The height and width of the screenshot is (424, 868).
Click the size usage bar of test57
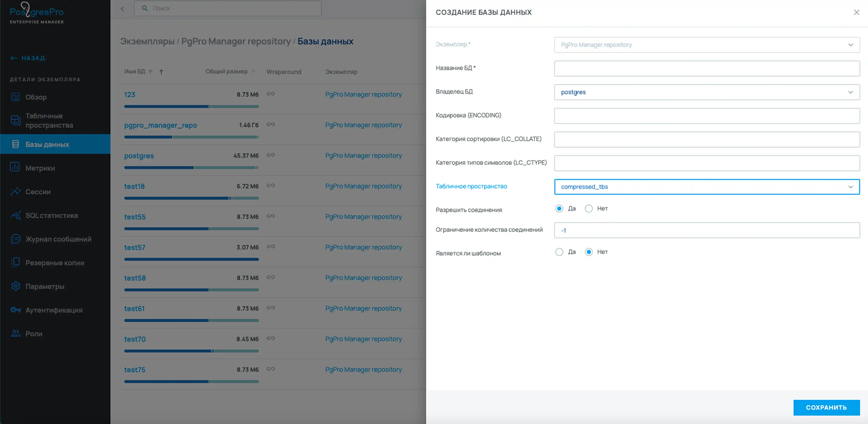coord(191,259)
